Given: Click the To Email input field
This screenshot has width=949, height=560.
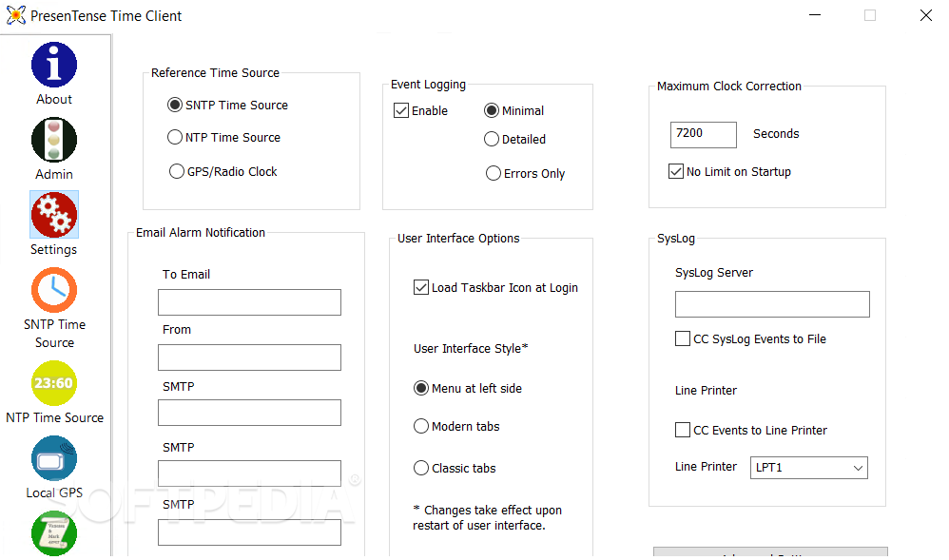Looking at the screenshot, I should coord(249,302).
